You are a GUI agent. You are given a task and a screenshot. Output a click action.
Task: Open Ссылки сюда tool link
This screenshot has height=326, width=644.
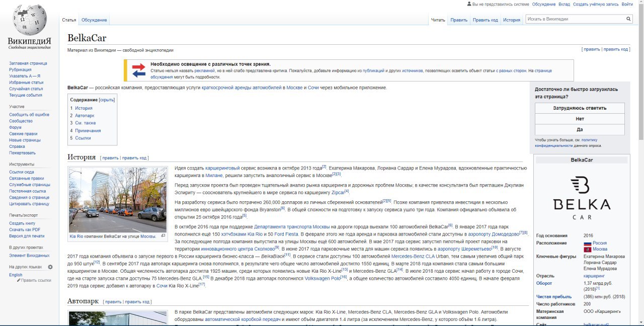point(22,172)
